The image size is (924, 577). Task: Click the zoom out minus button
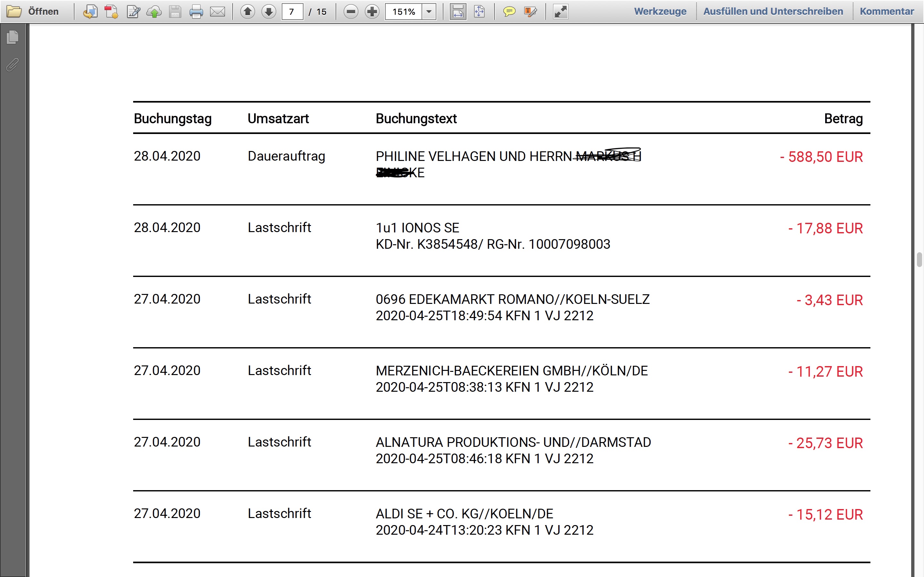click(x=350, y=12)
